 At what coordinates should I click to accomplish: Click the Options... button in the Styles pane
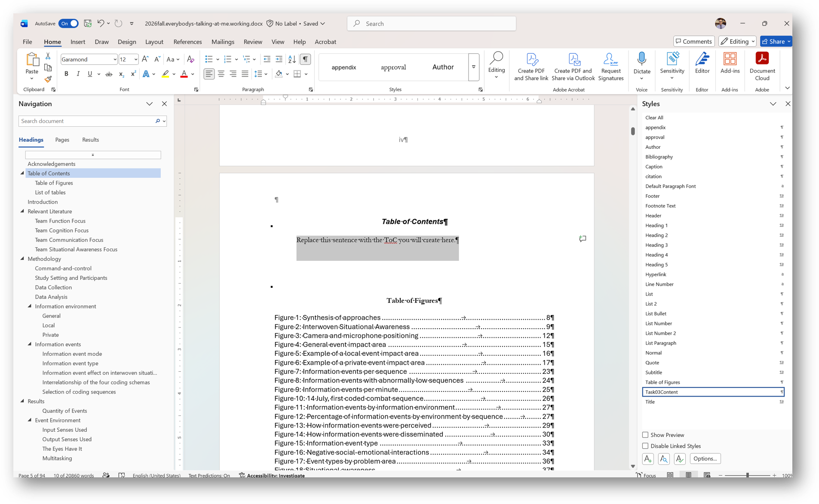click(x=705, y=458)
